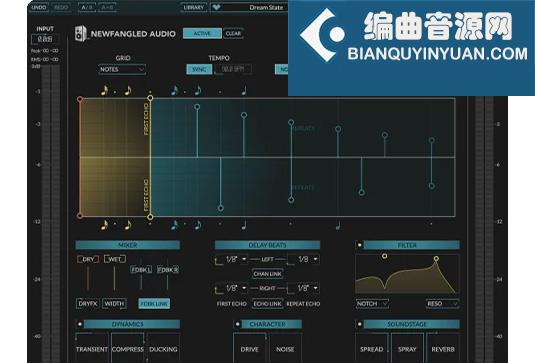Toggle the FILTER section enable dot
Viewport: 535px width, 363px height.
pyautogui.click(x=359, y=245)
